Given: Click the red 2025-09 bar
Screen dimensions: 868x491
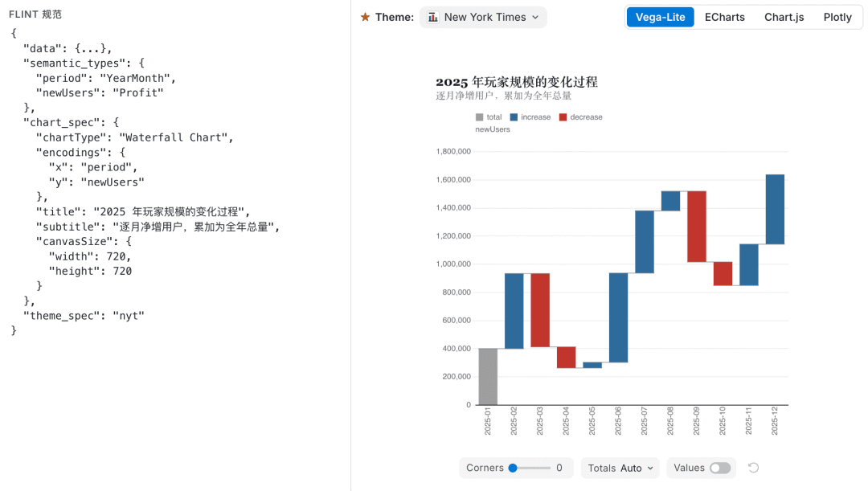Looking at the screenshot, I should pyautogui.click(x=696, y=227).
